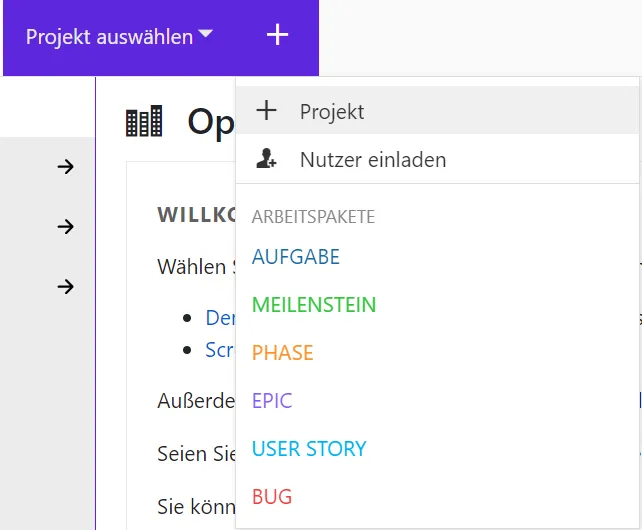The width and height of the screenshot is (642, 530).
Task: Select USER STORY from Arbeitspakete list
Action: (x=309, y=449)
